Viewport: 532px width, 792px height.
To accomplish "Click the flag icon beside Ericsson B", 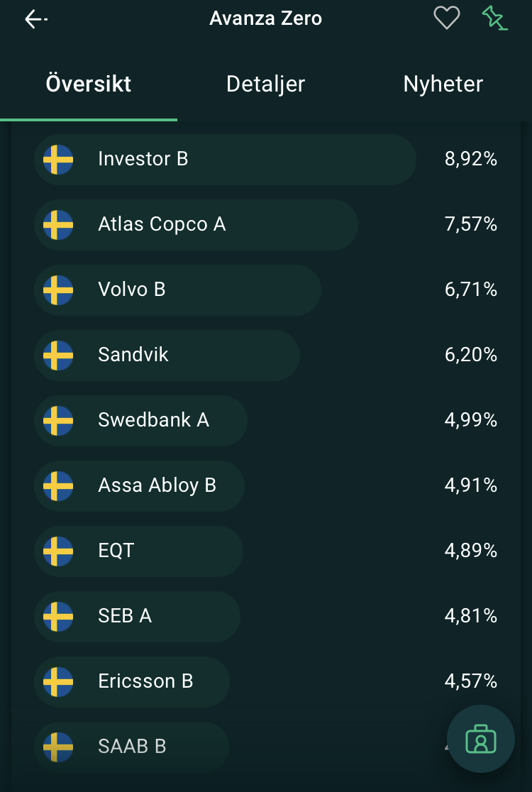I will pyautogui.click(x=58, y=682).
